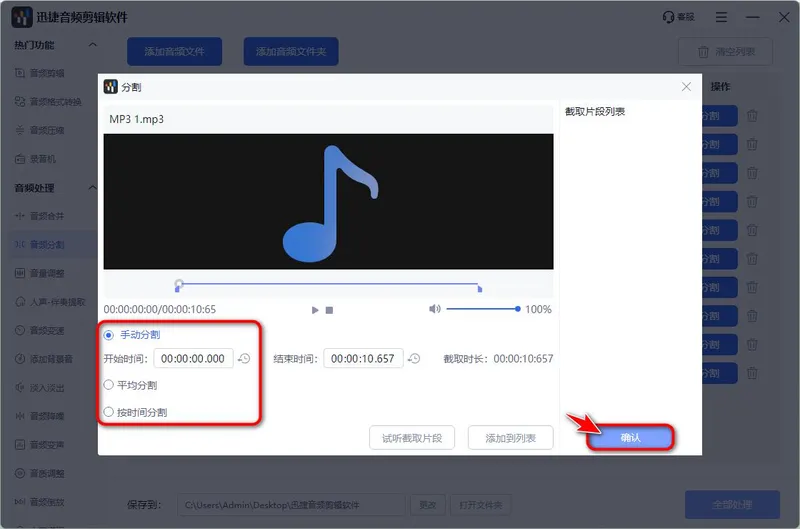The image size is (800, 529).
Task: Click 全部处理 in the main window
Action: 732,505
